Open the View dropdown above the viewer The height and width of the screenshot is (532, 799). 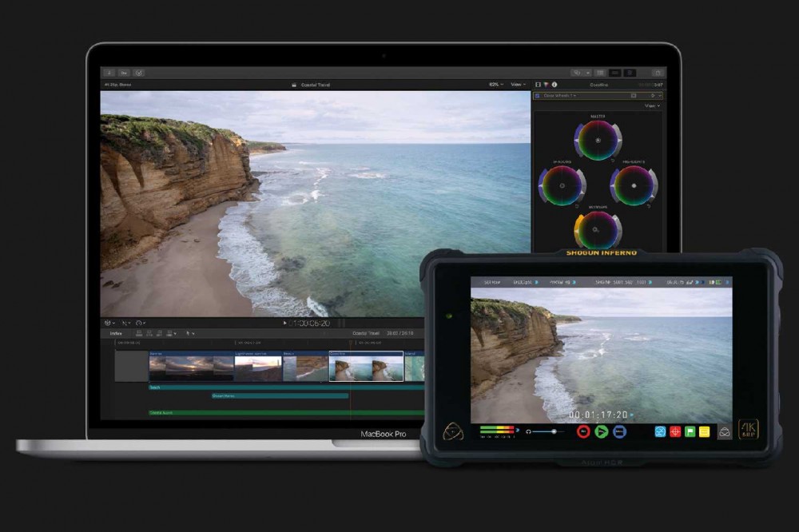click(517, 84)
